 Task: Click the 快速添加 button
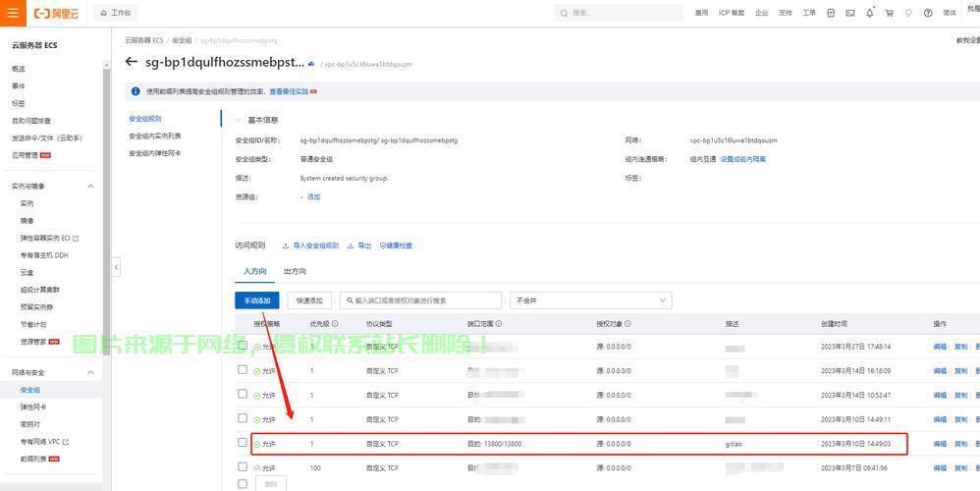coord(309,300)
